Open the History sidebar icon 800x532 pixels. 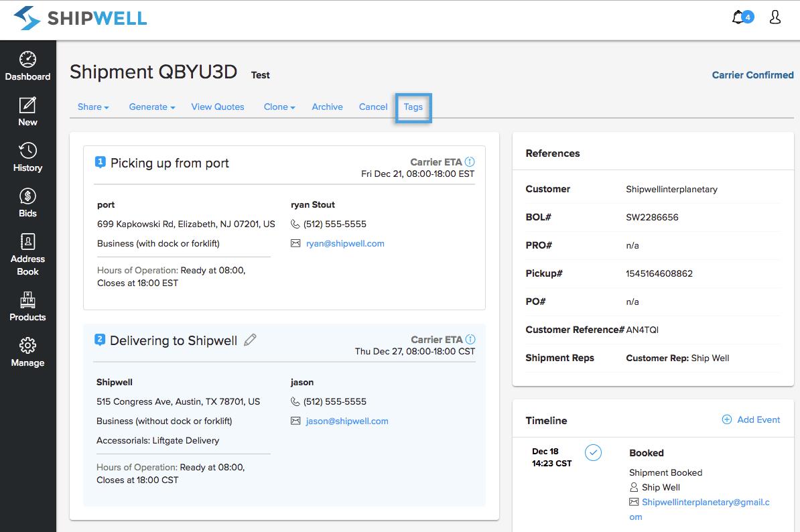27,151
